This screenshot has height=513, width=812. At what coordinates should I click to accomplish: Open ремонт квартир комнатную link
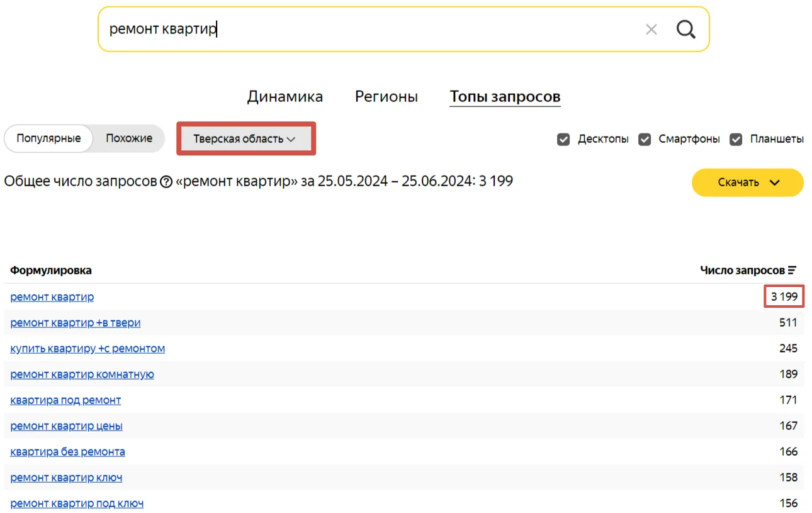pos(82,375)
